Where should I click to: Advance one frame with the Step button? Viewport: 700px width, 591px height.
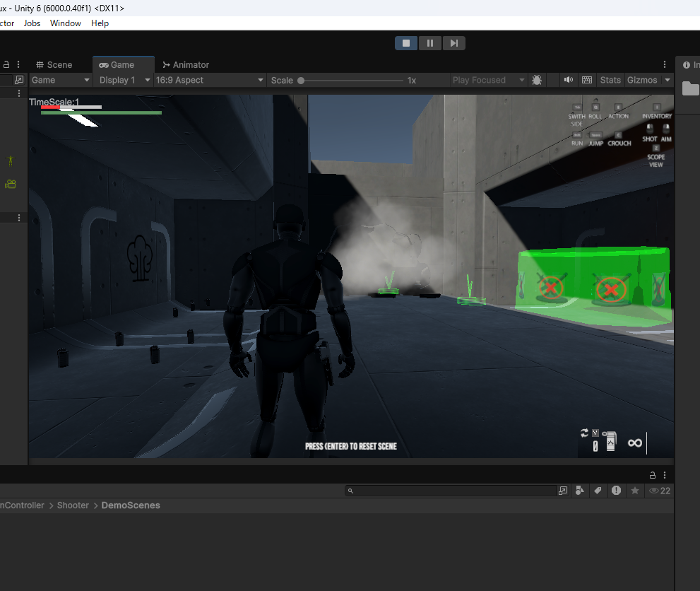pos(453,43)
